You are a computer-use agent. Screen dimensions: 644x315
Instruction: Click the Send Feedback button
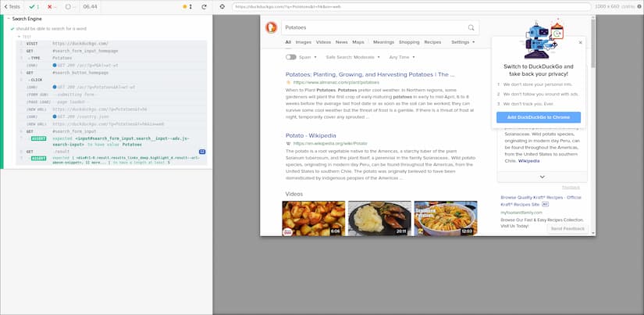[568, 229]
